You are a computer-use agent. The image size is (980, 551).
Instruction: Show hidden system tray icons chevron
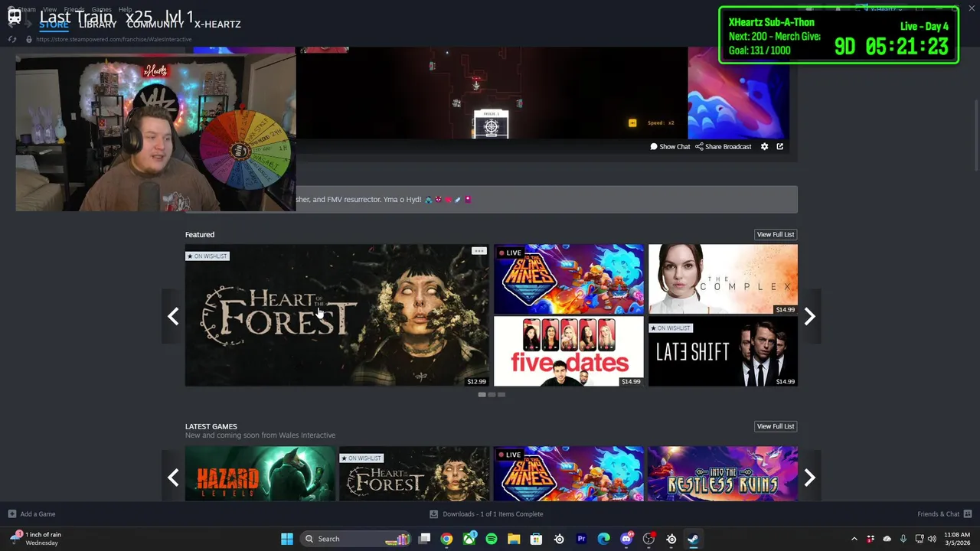click(854, 539)
